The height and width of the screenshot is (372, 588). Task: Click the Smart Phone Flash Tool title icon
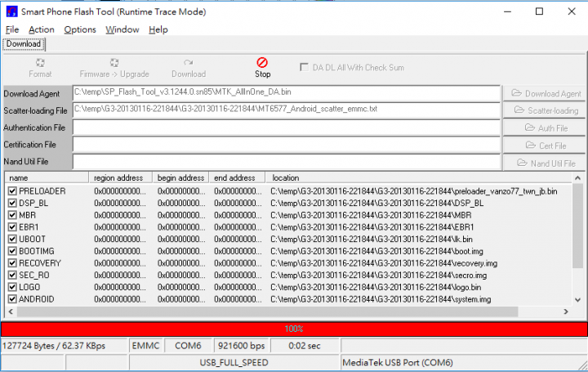coord(11,11)
